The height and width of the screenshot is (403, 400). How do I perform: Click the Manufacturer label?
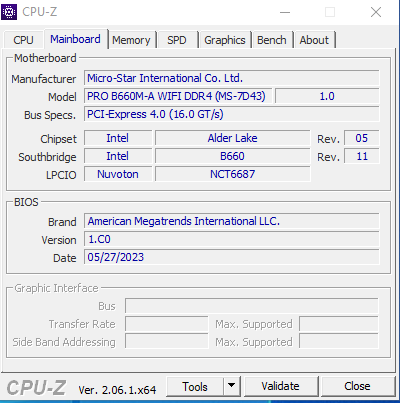pyautogui.click(x=44, y=79)
